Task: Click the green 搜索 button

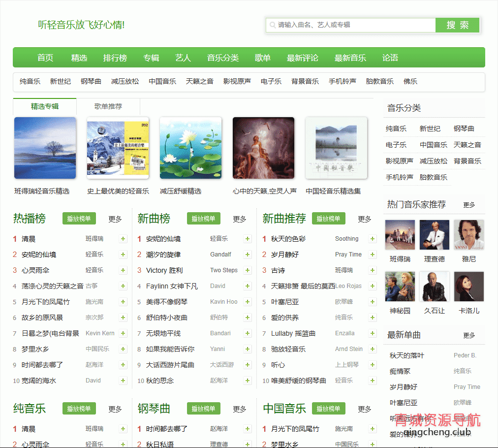Action: coord(457,25)
